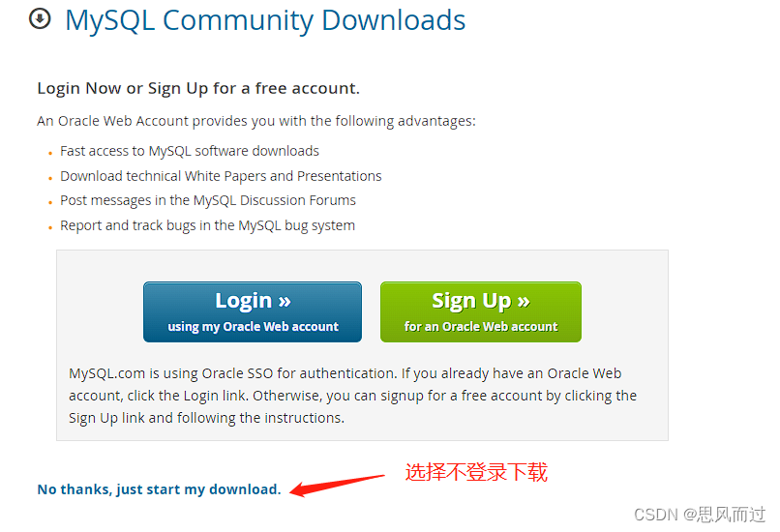Click orange bullet beside Report and track bugs
Viewport: 780px width, 532px height.
(x=50, y=227)
